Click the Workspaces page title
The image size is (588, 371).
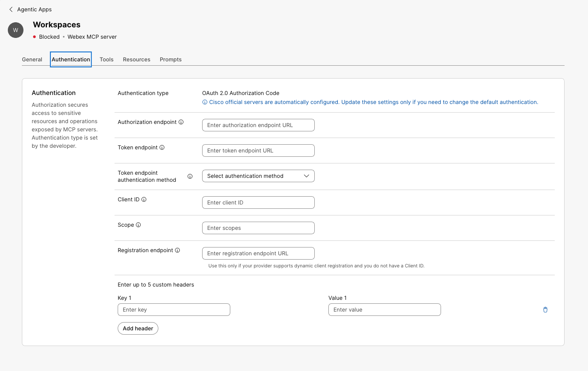coord(57,25)
